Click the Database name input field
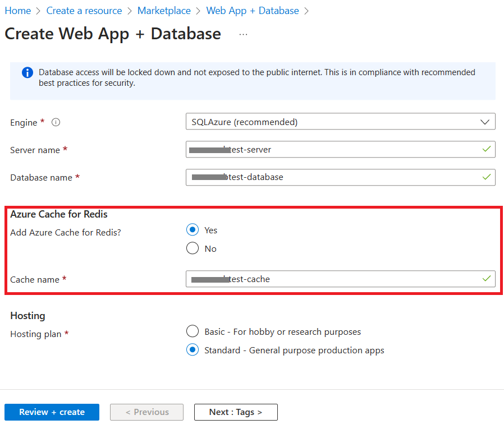 coord(340,177)
